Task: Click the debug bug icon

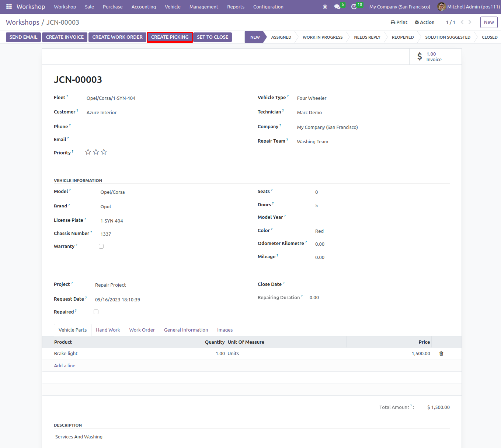Action: click(x=325, y=7)
